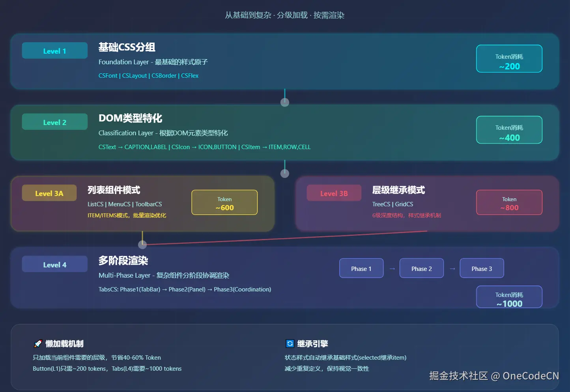This screenshot has height=392, width=570.
Task: Open the CSBorder link
Action: click(164, 75)
